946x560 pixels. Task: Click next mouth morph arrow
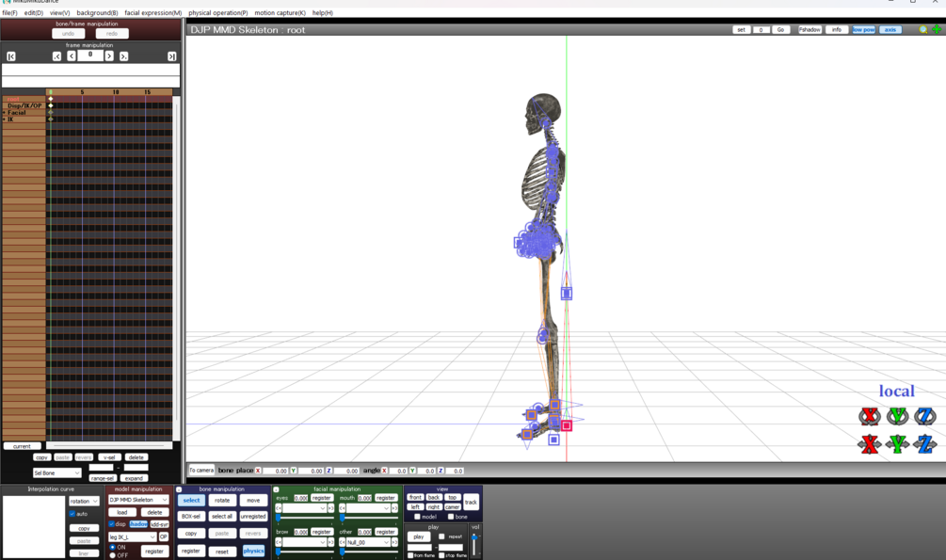394,509
